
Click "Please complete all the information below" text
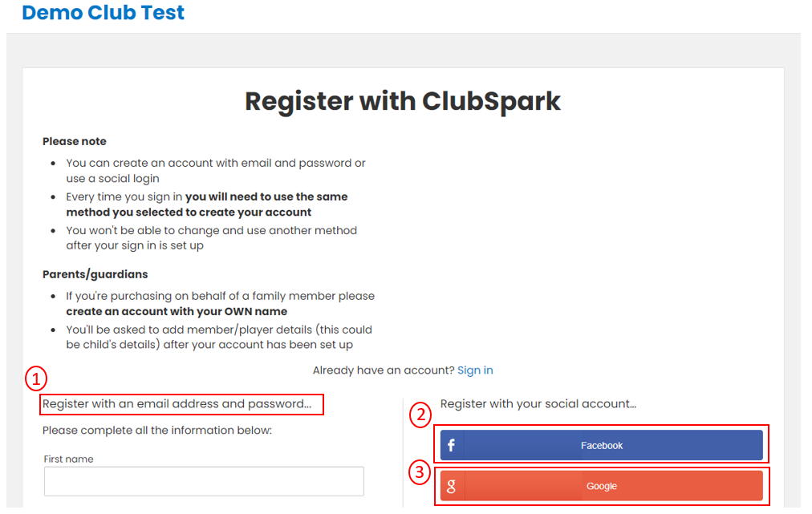157,430
